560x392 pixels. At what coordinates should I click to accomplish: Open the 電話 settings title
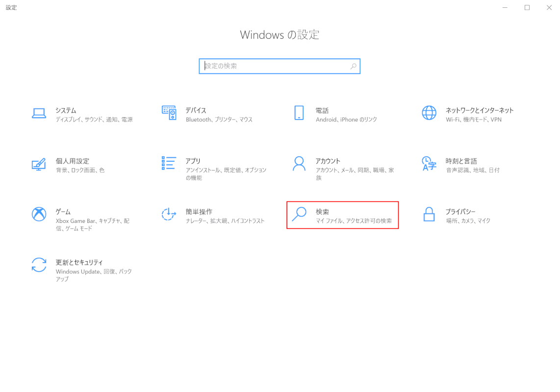(322, 110)
